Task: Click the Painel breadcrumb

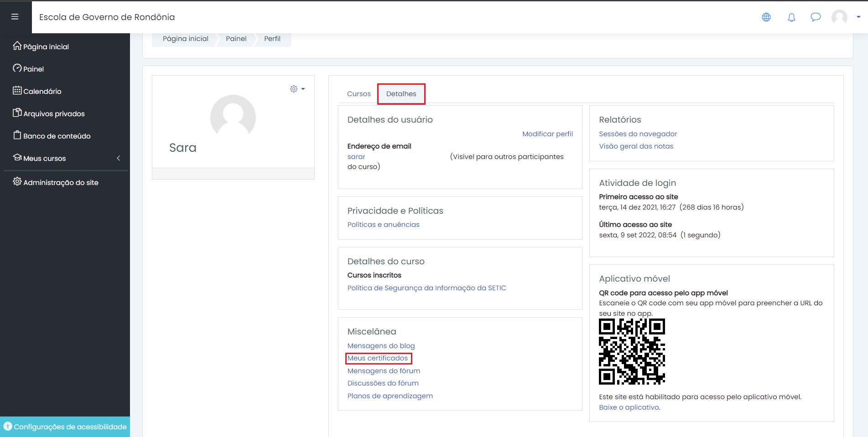Action: coord(236,39)
